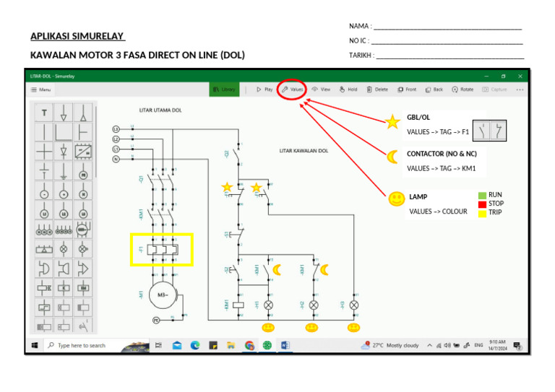The image size is (555, 392).
Task: Launch Microsoft Edge from taskbar
Action: (x=195, y=345)
